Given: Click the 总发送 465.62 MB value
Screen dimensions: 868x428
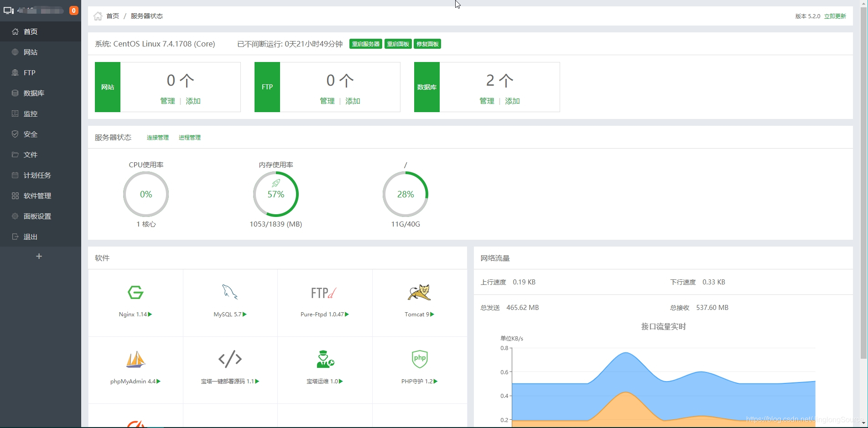Looking at the screenshot, I should click(523, 308).
